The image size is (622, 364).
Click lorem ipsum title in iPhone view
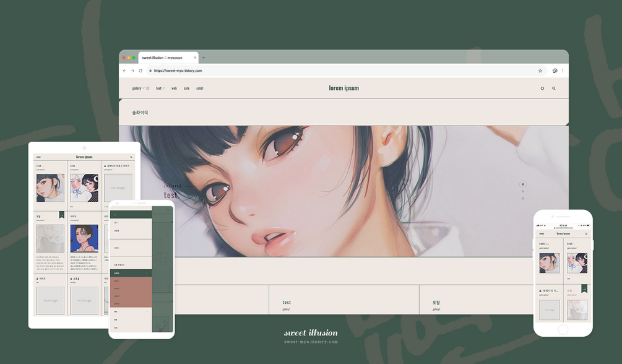[563, 233]
